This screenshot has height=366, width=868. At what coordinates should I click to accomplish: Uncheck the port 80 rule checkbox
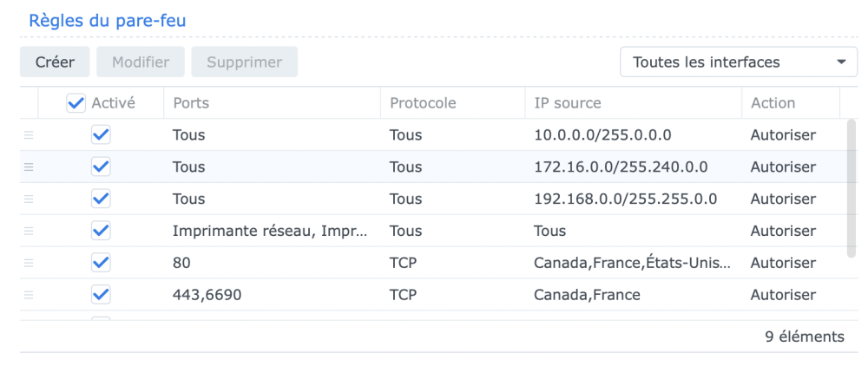[101, 263]
